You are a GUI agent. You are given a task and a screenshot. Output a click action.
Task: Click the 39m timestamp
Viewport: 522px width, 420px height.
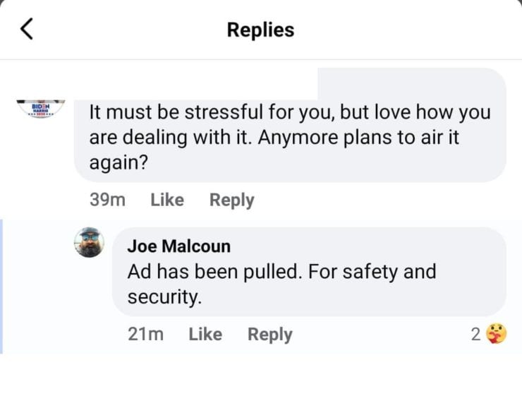click(x=108, y=200)
